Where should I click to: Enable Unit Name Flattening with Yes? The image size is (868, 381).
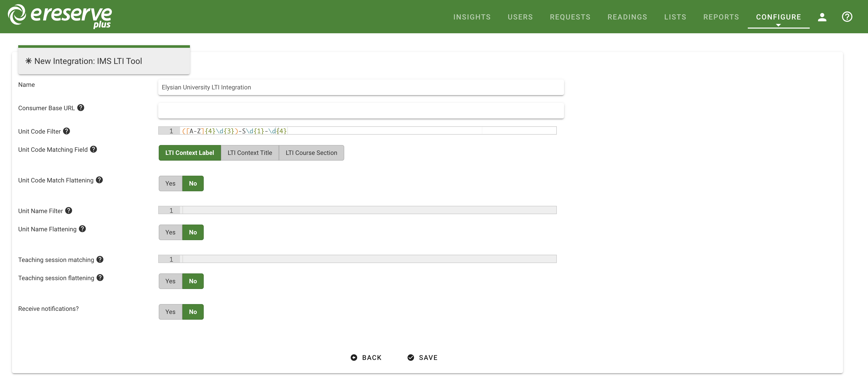pyautogui.click(x=170, y=232)
